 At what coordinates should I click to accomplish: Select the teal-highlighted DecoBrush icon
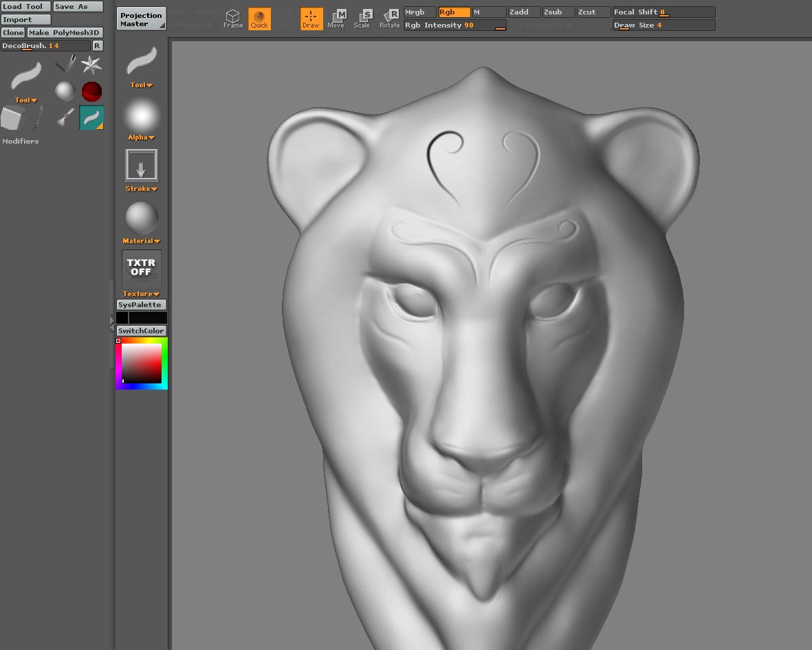[91, 117]
